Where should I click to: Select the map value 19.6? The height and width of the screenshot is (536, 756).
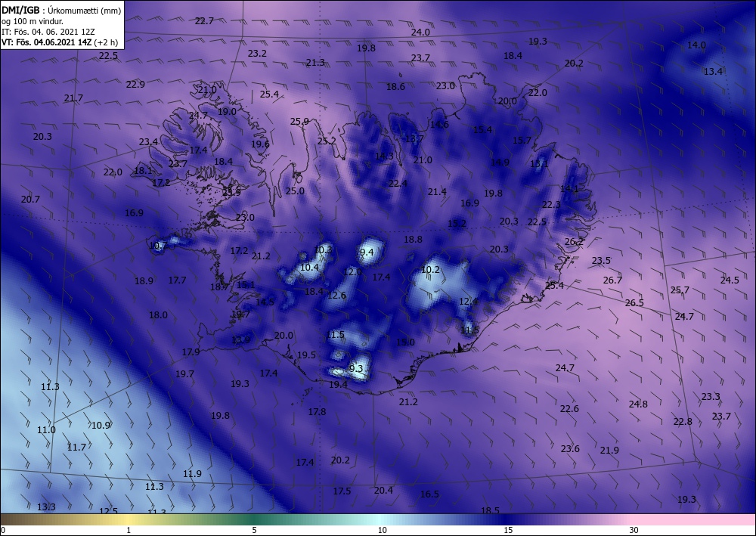pyautogui.click(x=260, y=144)
